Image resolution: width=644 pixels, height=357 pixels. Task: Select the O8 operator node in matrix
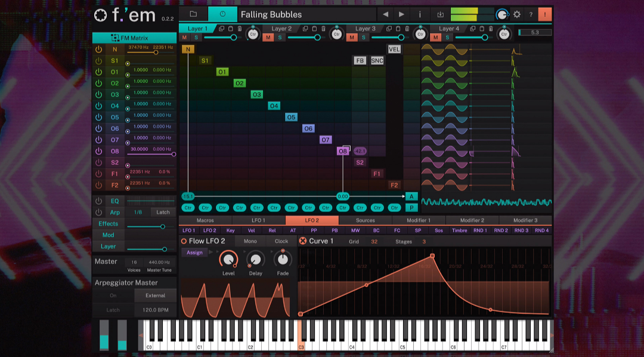(342, 151)
